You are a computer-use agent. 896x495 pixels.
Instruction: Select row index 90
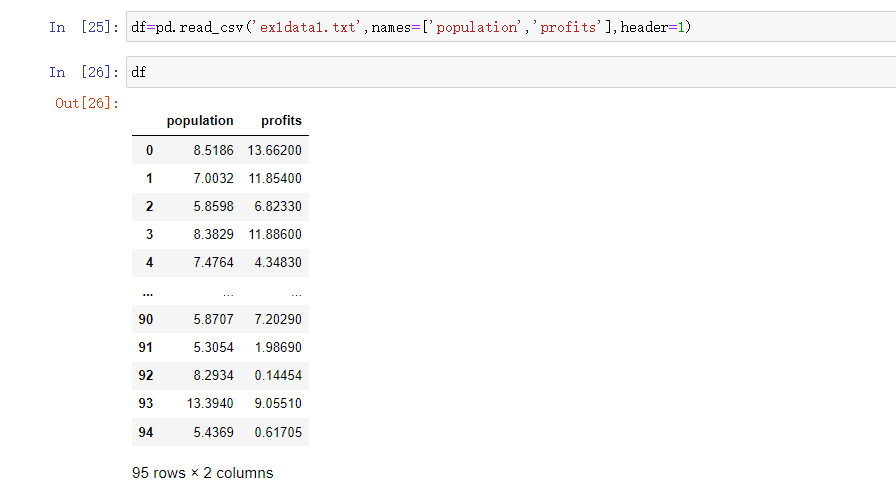[146, 320]
